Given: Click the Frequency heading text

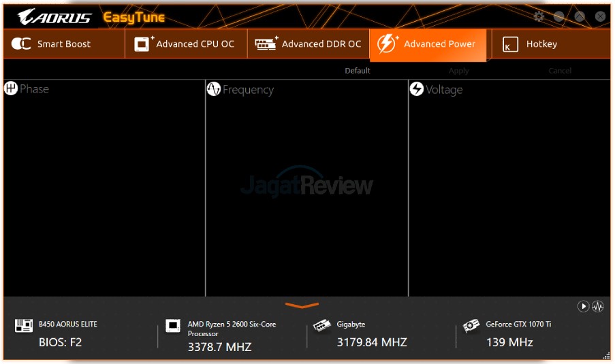Looking at the screenshot, I should [249, 90].
